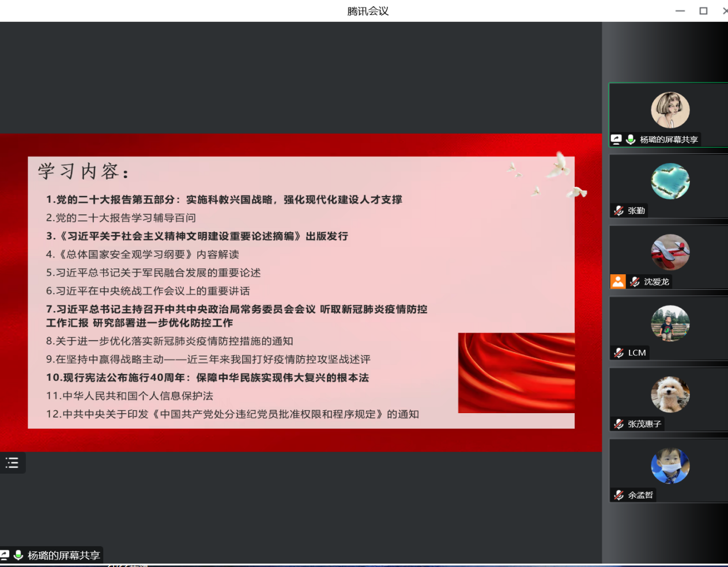Screen dimensions: 728x567
Task: Click the muted microphone icon next to 沈爱龙
Action: [x=635, y=282]
